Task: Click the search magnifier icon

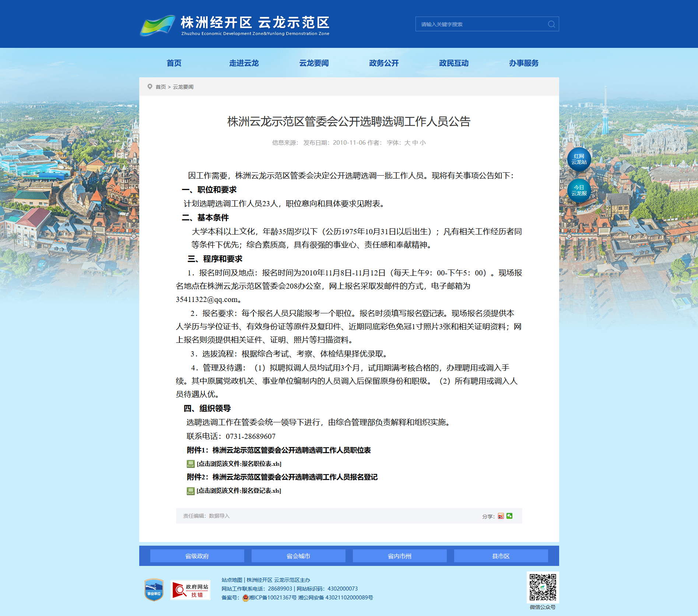Action: point(551,24)
